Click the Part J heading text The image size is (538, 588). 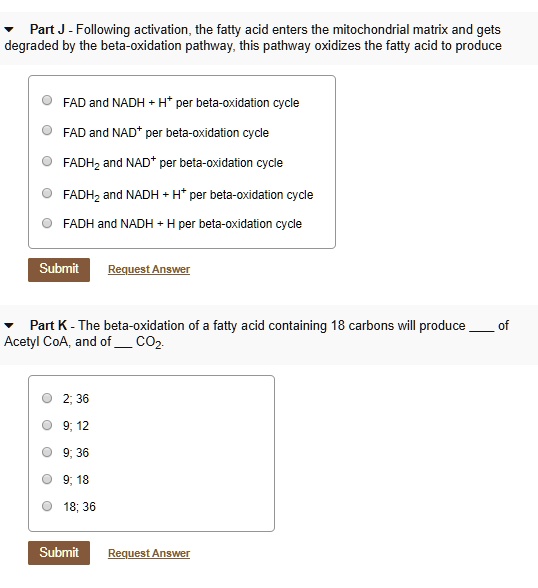point(47,30)
